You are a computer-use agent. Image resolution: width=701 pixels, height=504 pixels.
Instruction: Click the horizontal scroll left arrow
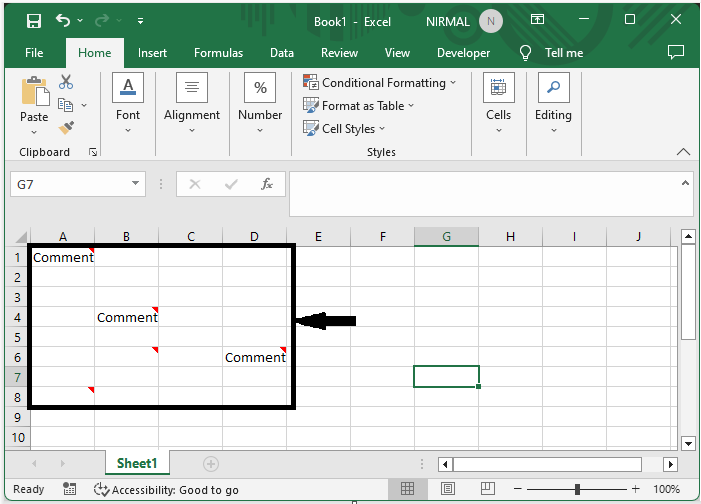(x=445, y=464)
